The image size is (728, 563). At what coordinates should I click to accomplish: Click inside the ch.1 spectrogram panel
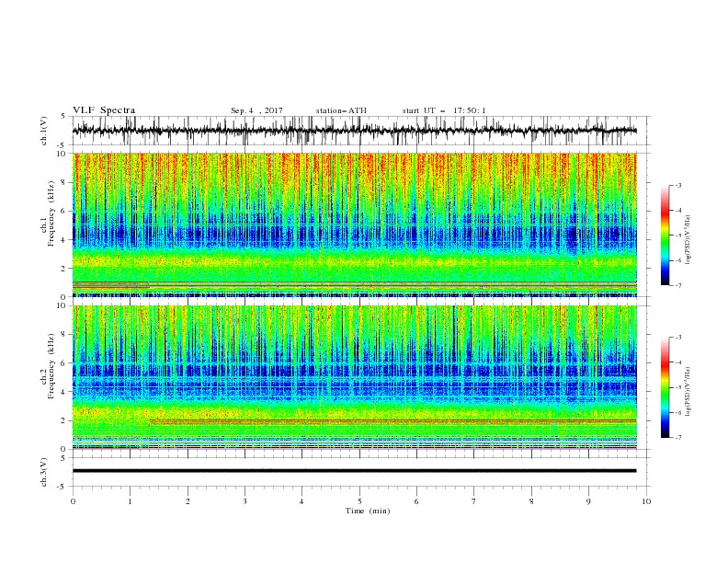tap(354, 224)
